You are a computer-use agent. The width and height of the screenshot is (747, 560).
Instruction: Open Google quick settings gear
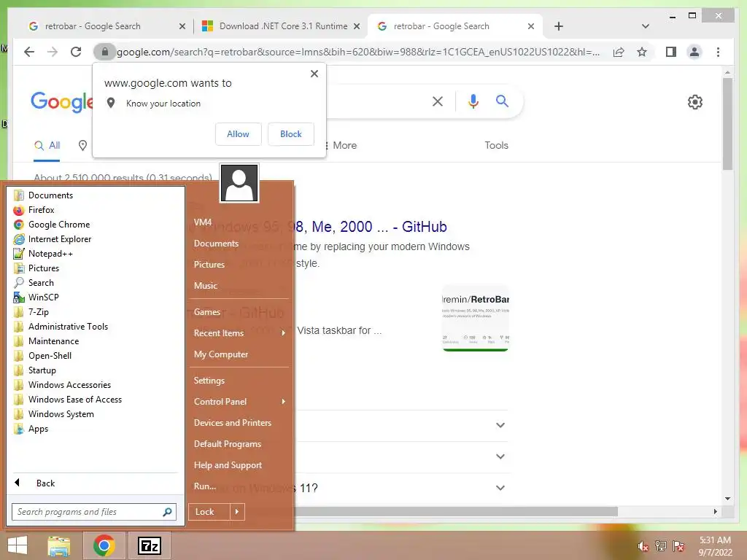click(695, 102)
